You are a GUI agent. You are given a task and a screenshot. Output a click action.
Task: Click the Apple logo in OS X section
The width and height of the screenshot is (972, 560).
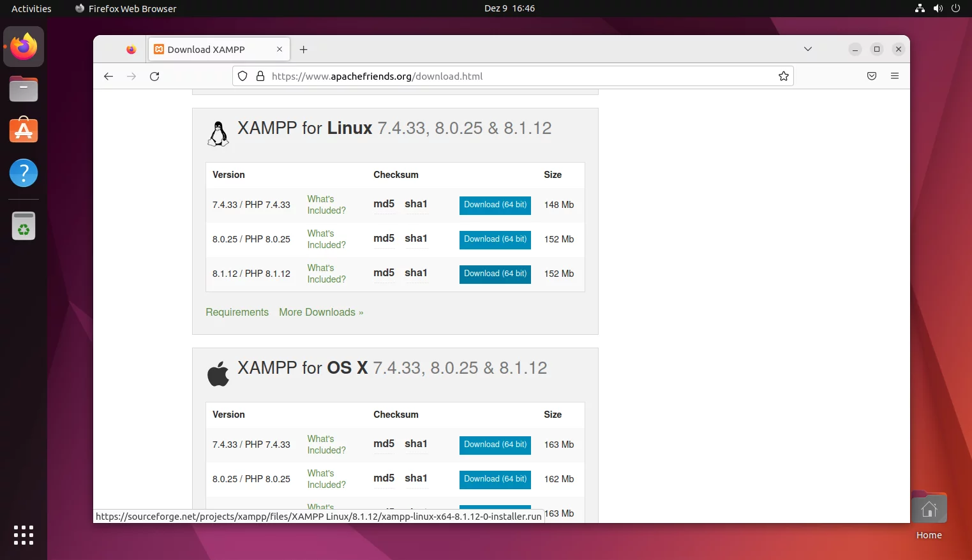[x=218, y=374]
